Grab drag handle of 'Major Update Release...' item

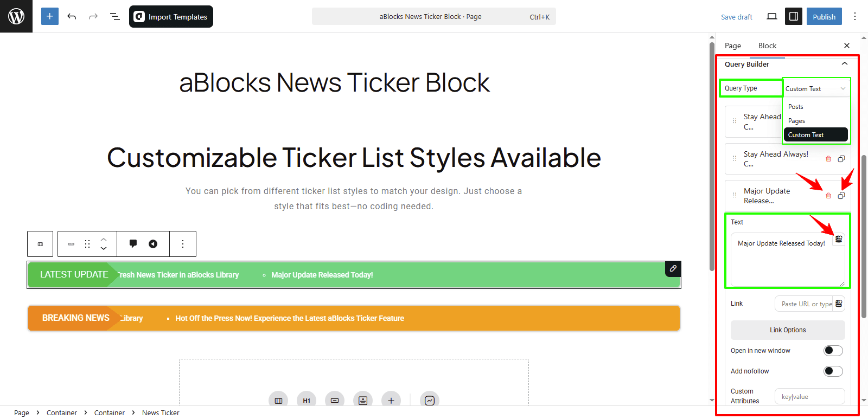coord(735,195)
